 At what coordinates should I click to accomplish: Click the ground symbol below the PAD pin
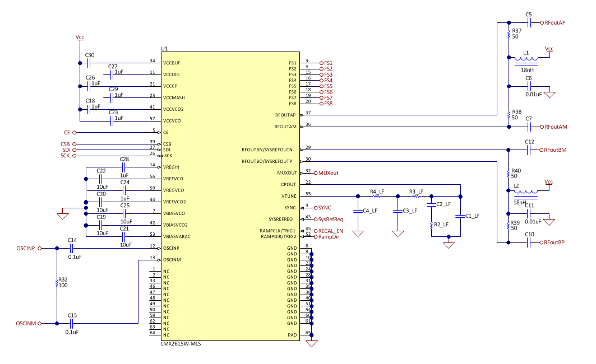pos(312,344)
